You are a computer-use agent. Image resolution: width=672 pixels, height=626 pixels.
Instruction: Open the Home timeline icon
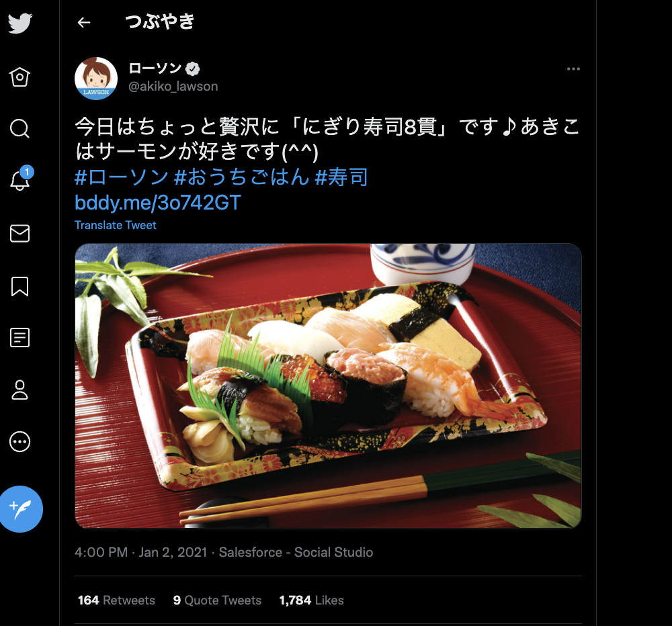(x=19, y=77)
